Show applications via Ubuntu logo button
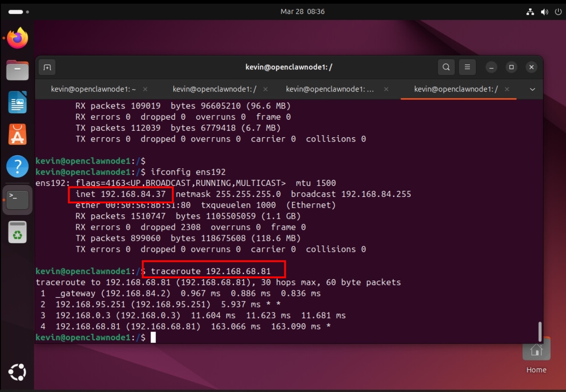566x392 pixels. (18, 372)
